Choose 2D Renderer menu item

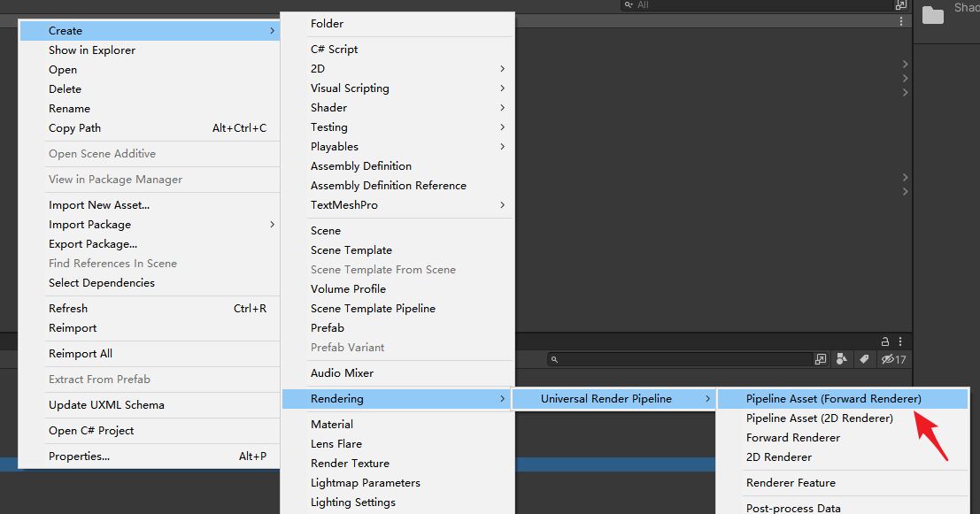click(x=843, y=457)
